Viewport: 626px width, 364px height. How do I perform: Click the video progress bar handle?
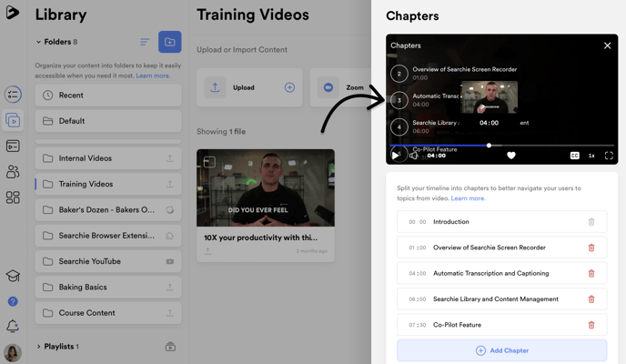(489, 146)
